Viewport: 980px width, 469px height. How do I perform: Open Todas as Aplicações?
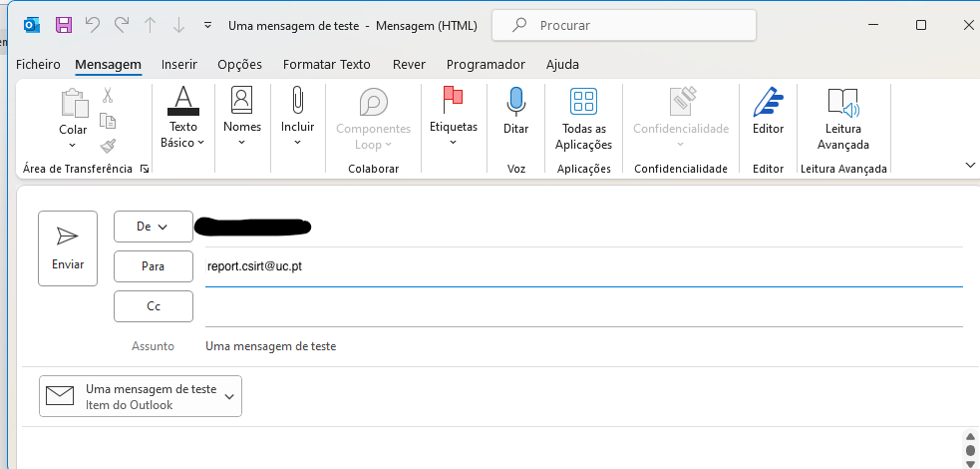[x=583, y=119]
